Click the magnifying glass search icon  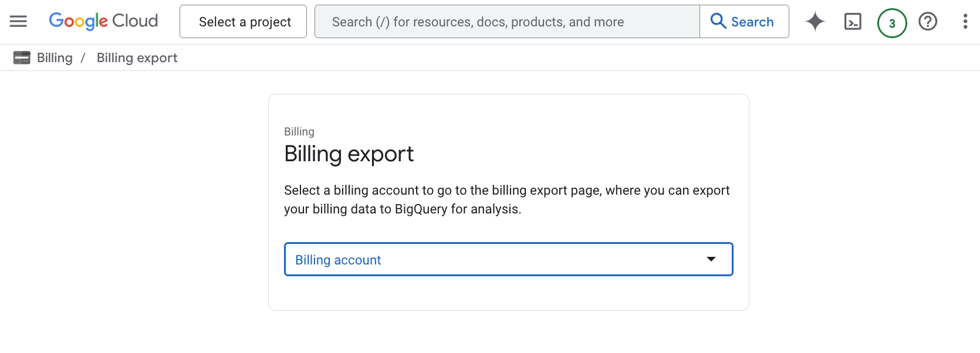(718, 21)
